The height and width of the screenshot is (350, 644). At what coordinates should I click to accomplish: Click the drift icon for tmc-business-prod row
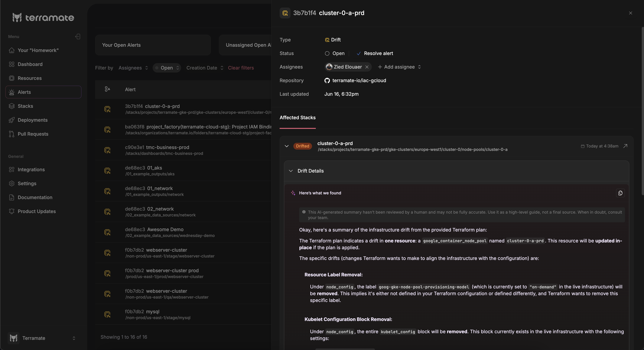pyautogui.click(x=107, y=150)
